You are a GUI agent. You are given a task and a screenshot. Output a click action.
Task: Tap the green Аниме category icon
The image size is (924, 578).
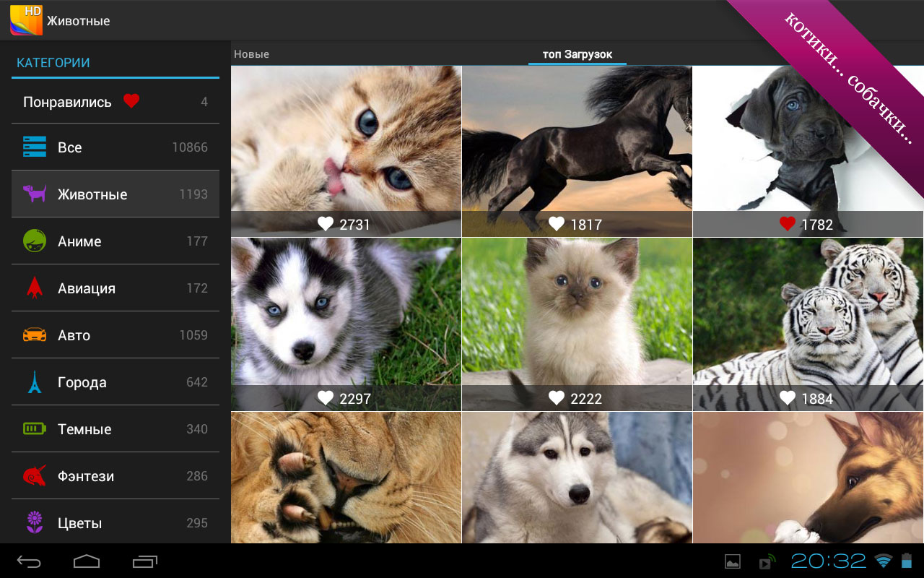pos(35,241)
